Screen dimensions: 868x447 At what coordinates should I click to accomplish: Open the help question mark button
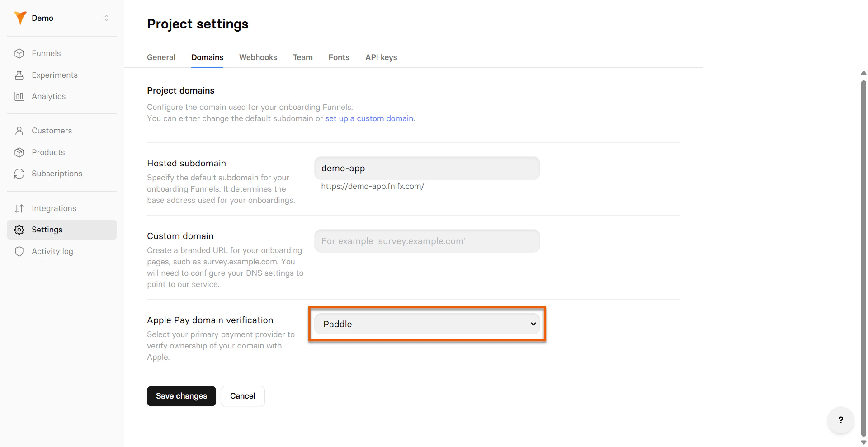coord(840,420)
